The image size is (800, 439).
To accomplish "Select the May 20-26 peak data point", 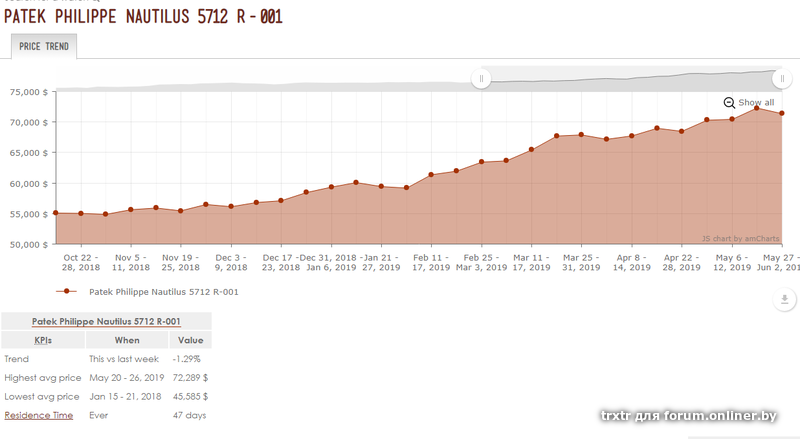I will [x=757, y=108].
